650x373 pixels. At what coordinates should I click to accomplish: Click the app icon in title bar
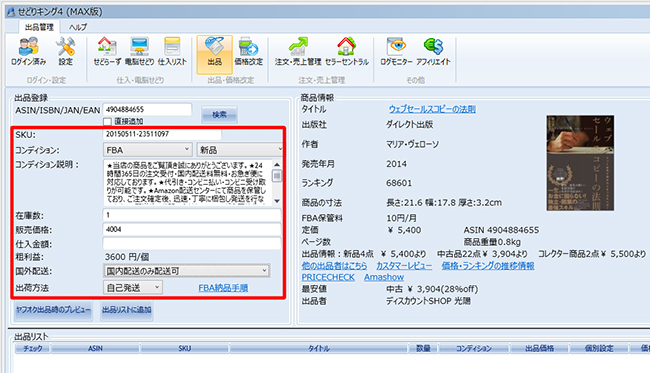coord(11,12)
